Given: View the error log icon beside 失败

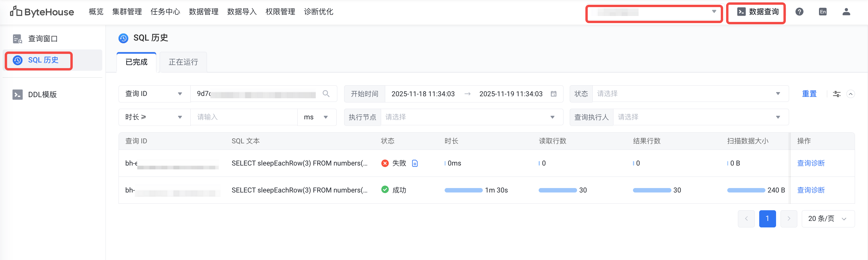Looking at the screenshot, I should [x=415, y=163].
